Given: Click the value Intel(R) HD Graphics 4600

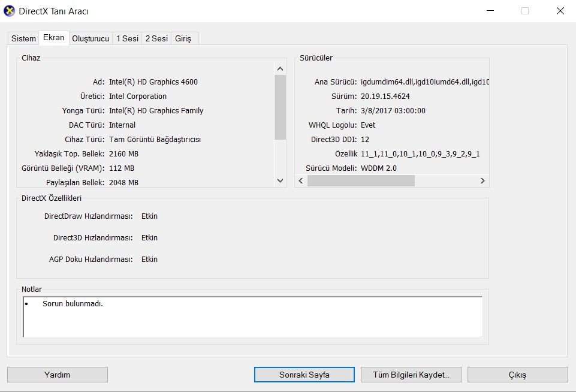Looking at the screenshot, I should 153,82.
